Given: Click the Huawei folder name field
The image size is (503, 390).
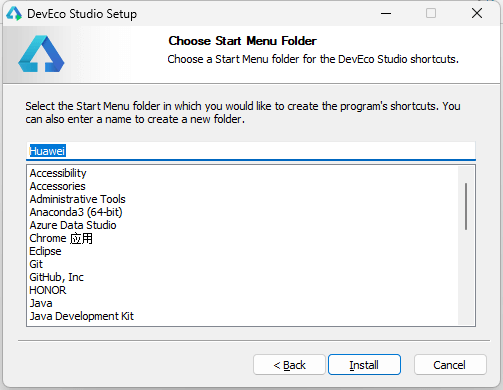Looking at the screenshot, I should [251, 151].
